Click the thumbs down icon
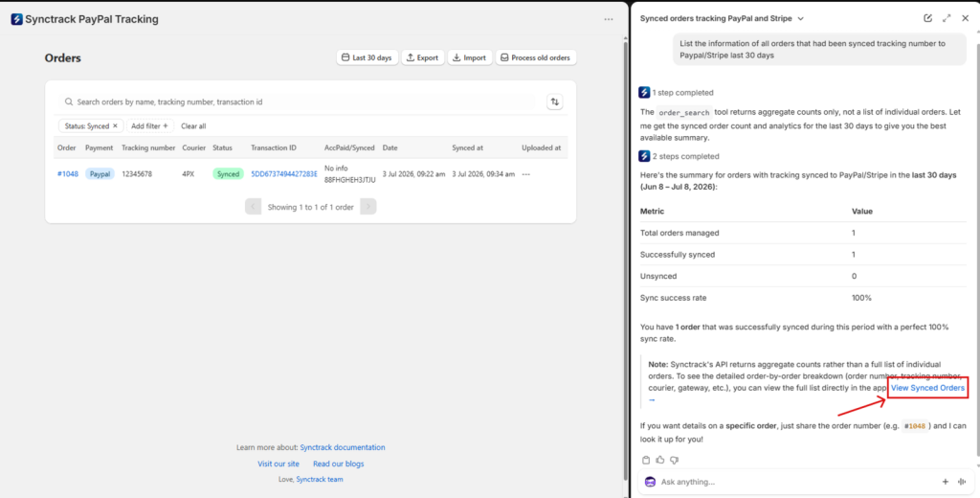The width and height of the screenshot is (980, 498). (x=674, y=460)
